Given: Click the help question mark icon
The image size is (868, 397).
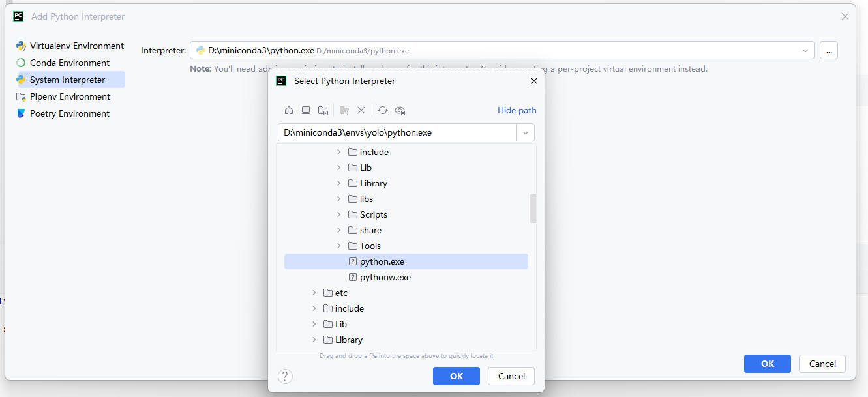Looking at the screenshot, I should coord(285,376).
